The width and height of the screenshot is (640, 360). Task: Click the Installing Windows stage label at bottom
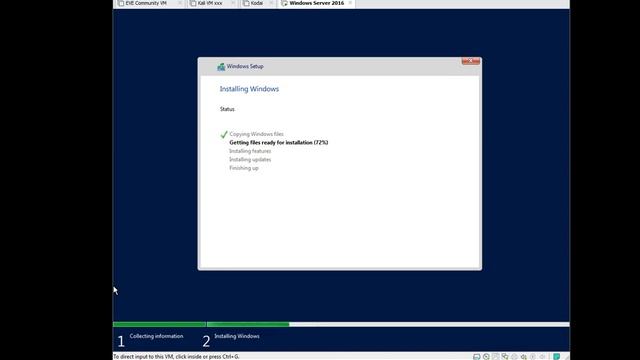pyautogui.click(x=237, y=336)
